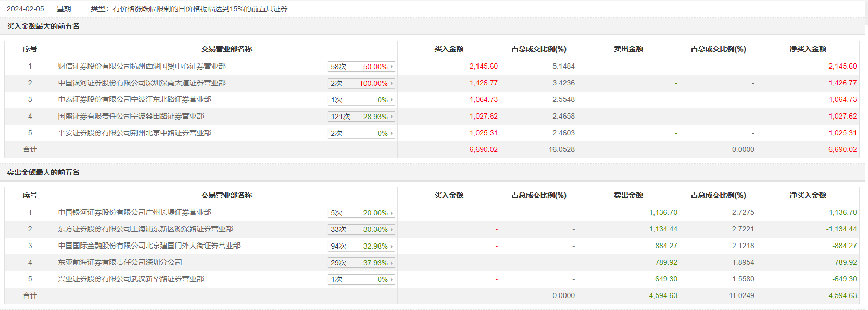Open 中国银河证券广州长堤证券营业部 link
The image size is (868, 310).
click(134, 212)
